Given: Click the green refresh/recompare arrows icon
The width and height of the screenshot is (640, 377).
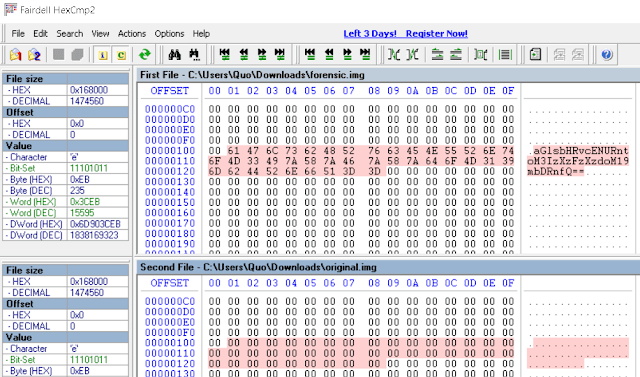Looking at the screenshot, I should point(144,54).
